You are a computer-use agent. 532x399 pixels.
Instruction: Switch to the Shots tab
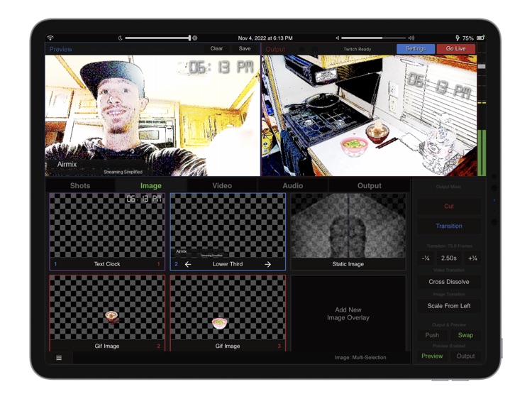pos(80,186)
